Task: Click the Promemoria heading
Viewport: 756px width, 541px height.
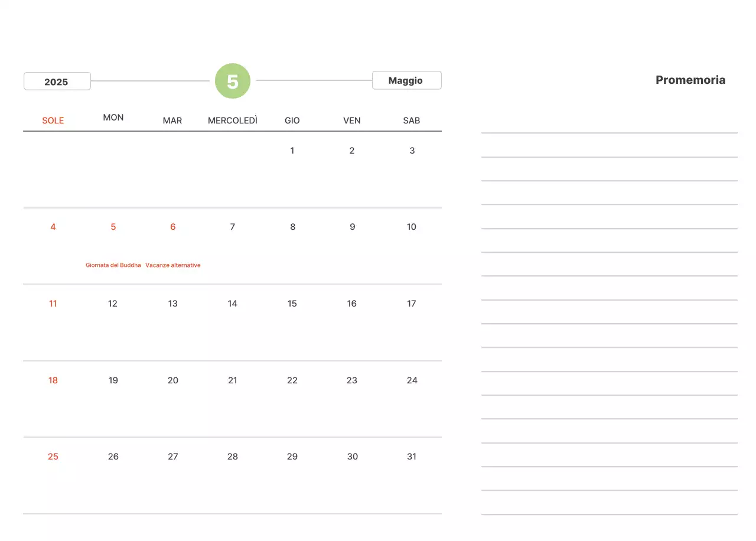Action: coord(690,80)
